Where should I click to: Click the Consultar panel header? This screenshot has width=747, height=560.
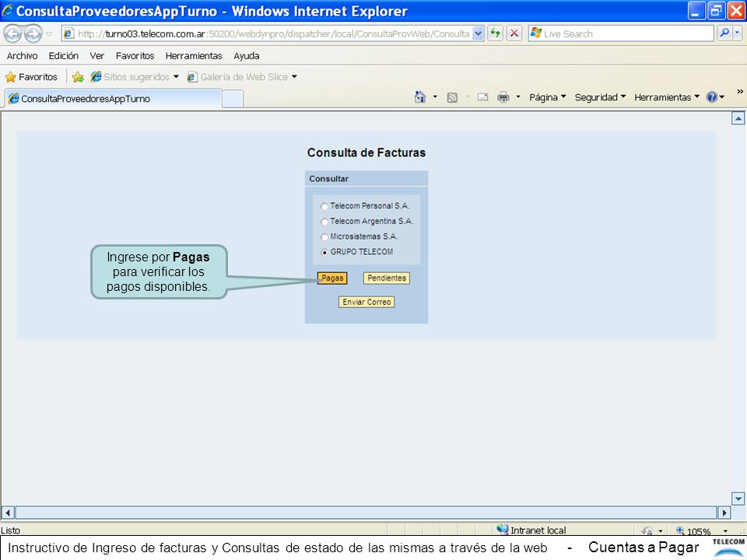pyautogui.click(x=366, y=179)
